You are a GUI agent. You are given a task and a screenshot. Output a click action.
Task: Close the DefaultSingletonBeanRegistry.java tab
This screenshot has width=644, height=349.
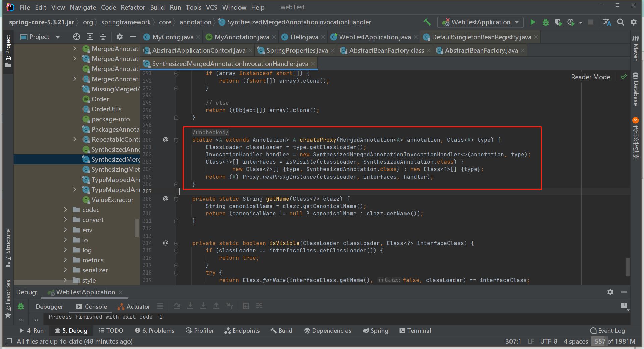536,37
